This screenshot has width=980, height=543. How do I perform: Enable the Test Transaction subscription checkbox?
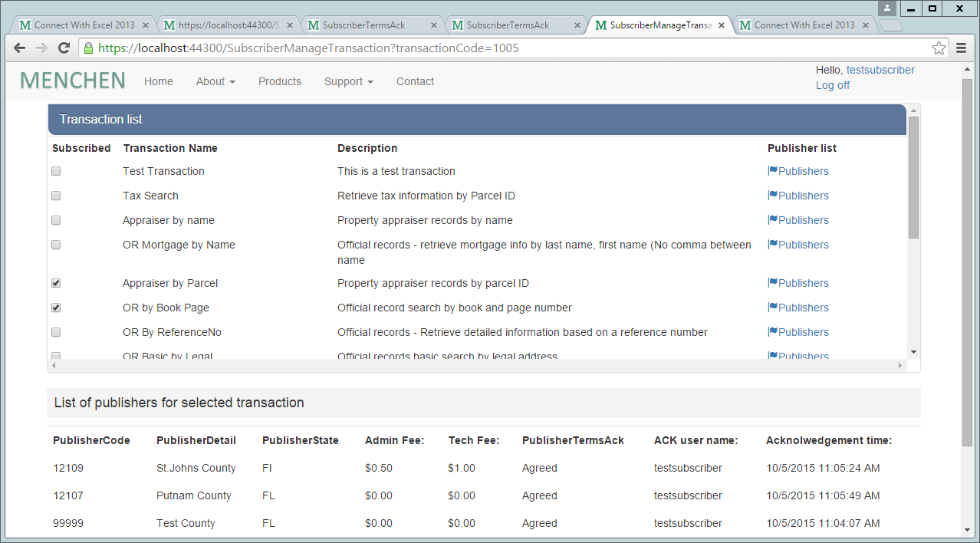click(x=56, y=171)
